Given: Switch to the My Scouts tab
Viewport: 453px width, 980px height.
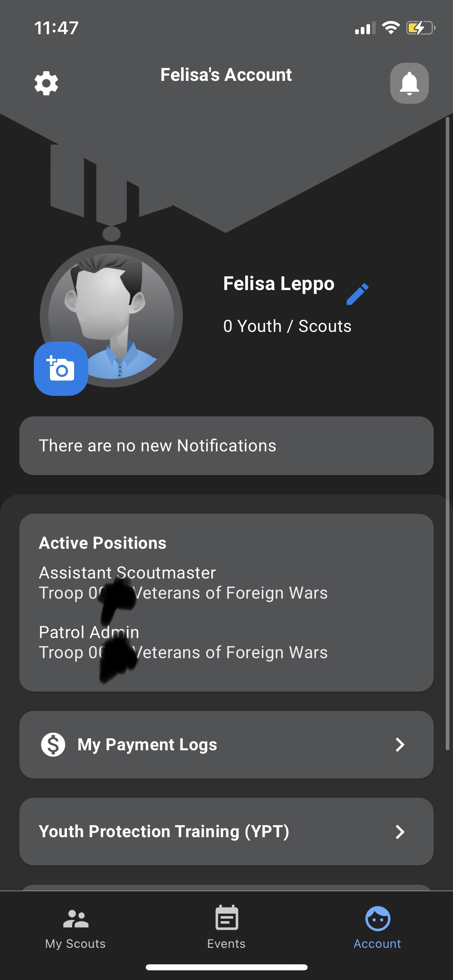Looking at the screenshot, I should click(x=75, y=943).
